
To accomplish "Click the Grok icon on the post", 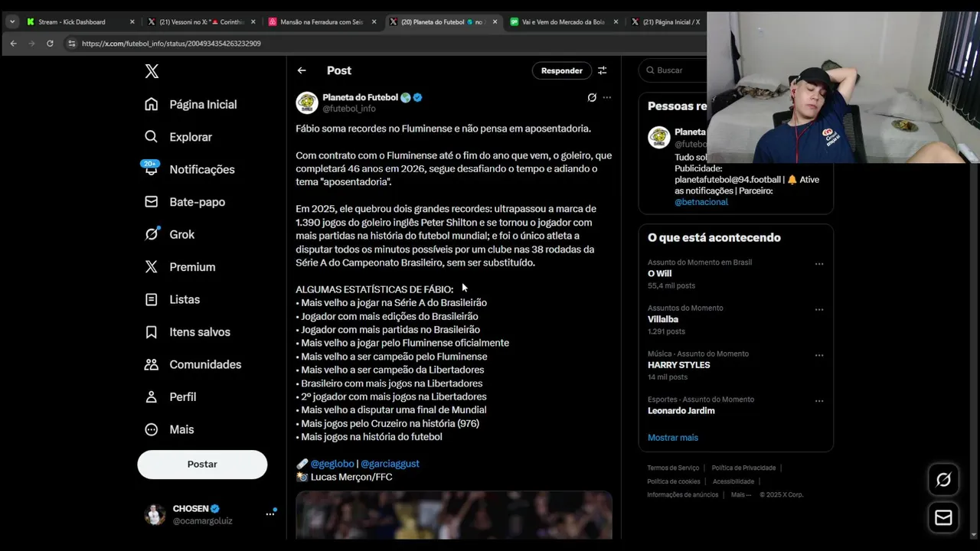I will [592, 97].
